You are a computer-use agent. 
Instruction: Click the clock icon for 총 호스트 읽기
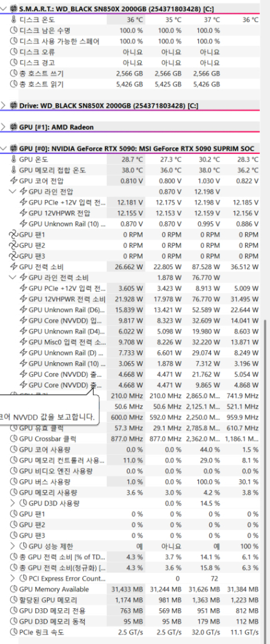(13, 84)
